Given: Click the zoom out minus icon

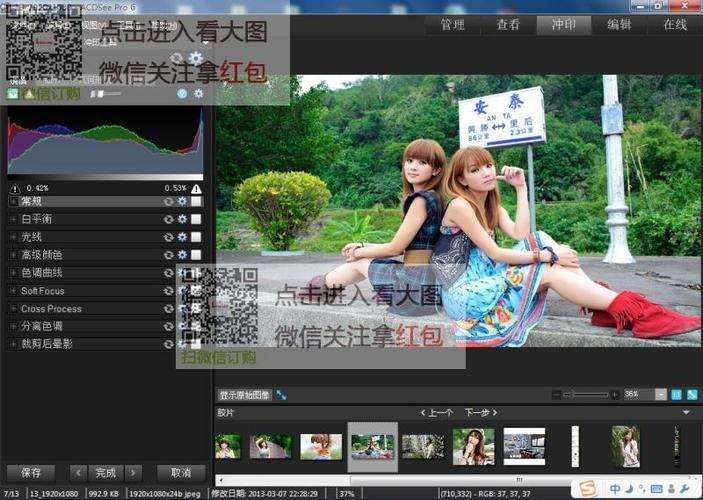Looking at the screenshot, I should point(556,395).
